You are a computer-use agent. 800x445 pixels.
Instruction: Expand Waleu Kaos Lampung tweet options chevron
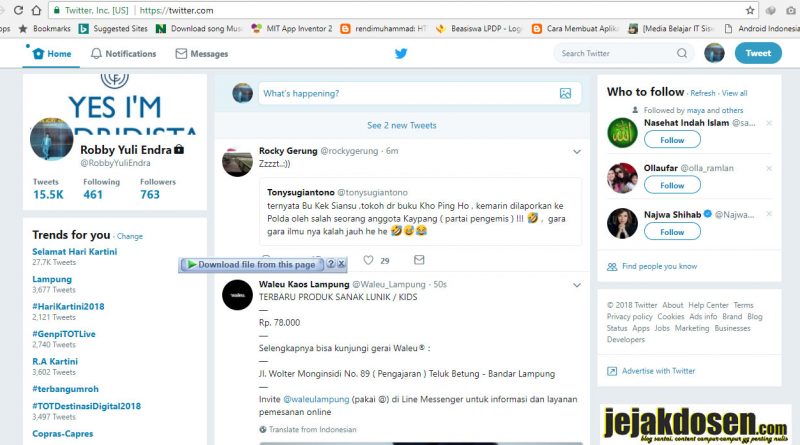[577, 285]
